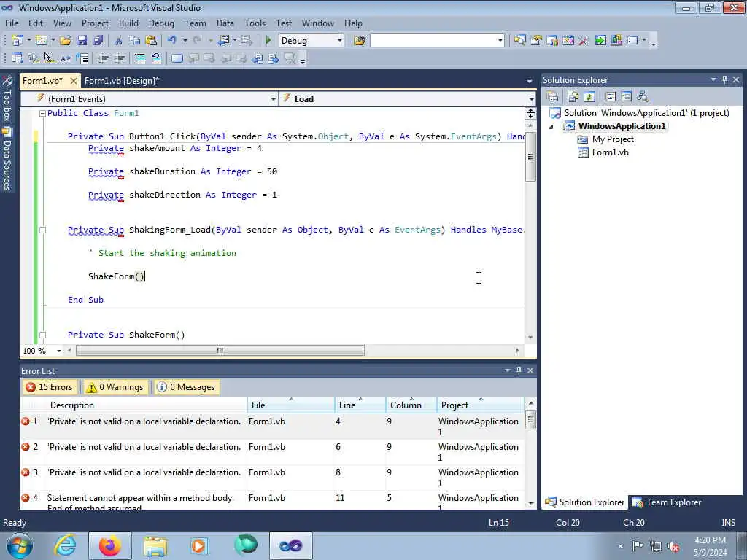Decrease line indent icon

point(103,58)
